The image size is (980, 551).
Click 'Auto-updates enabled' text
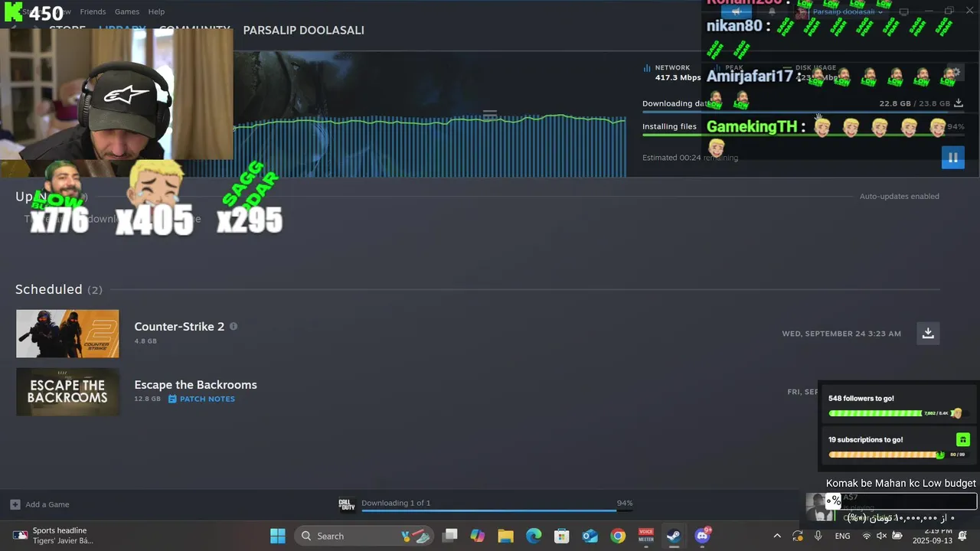point(899,197)
